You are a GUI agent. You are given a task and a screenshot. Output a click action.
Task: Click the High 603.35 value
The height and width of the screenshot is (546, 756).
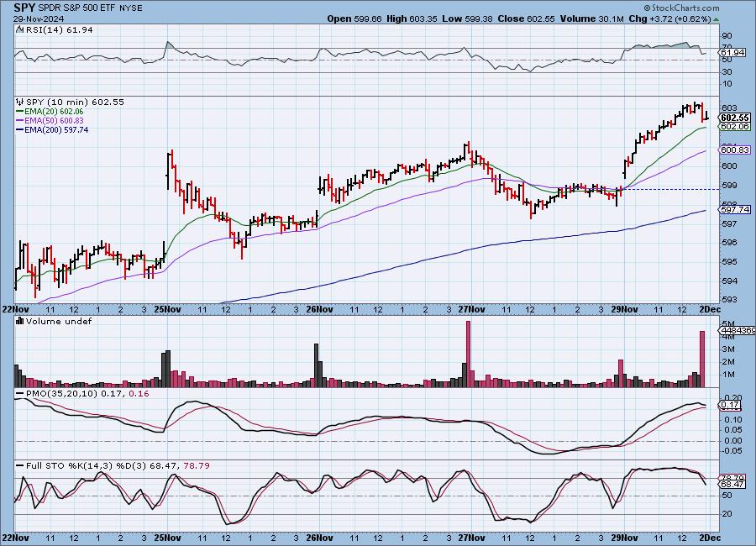[412, 18]
